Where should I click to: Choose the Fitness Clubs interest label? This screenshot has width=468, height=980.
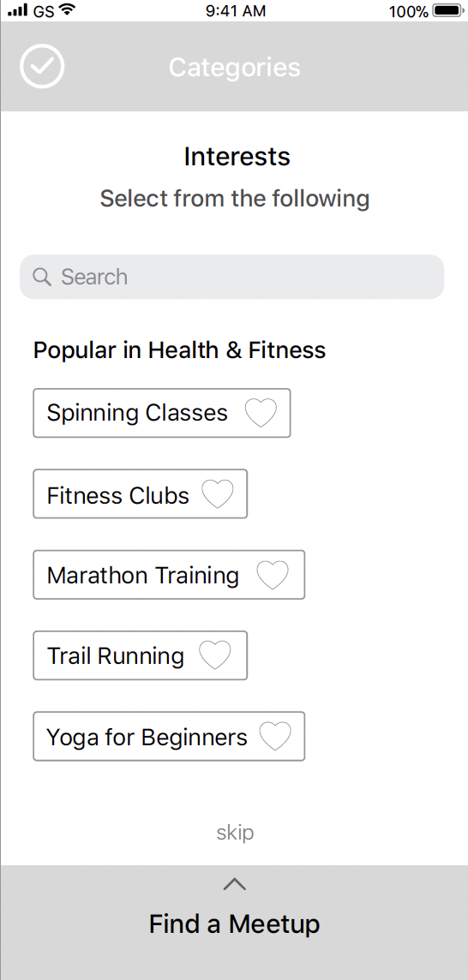click(117, 495)
